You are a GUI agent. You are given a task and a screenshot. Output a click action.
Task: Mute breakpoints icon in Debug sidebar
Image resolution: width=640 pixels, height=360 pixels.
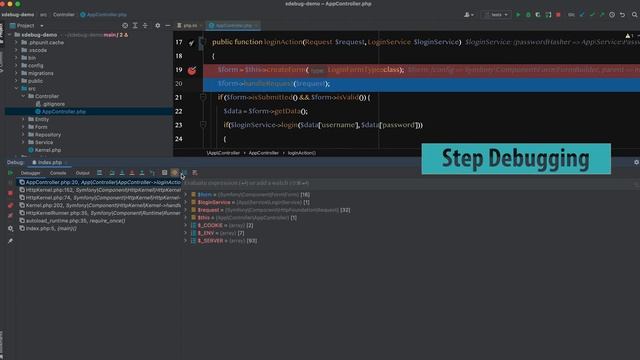(x=10, y=216)
